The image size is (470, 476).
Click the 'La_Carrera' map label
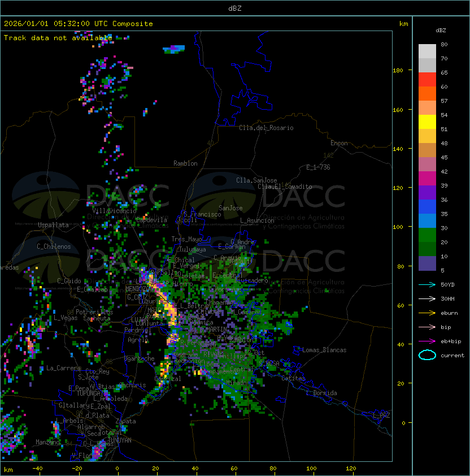coord(64,368)
